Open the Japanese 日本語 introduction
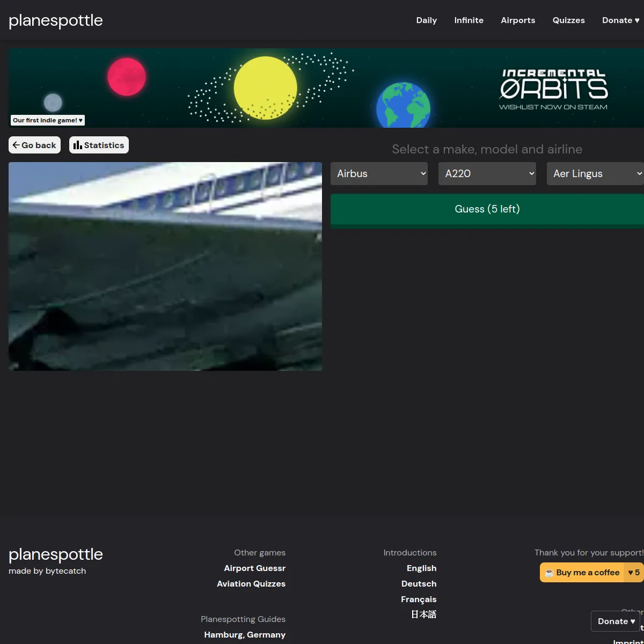This screenshot has width=644, height=644. (424, 614)
